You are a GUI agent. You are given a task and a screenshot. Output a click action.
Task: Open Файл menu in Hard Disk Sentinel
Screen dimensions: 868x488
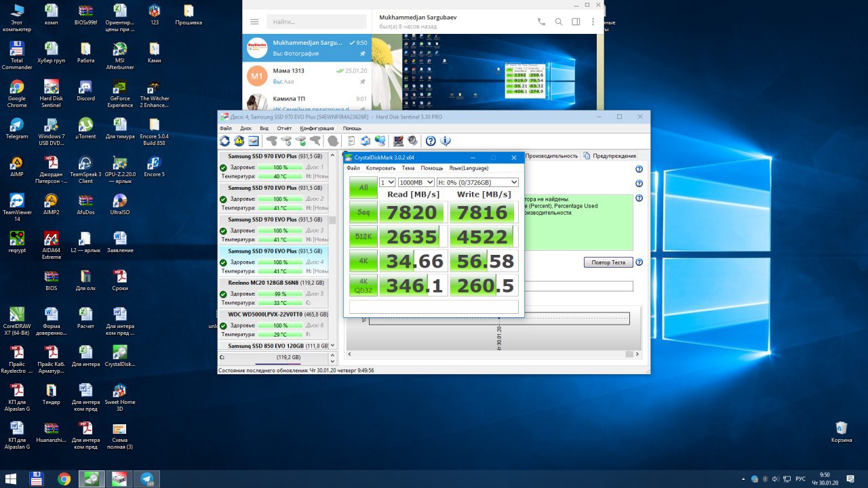(x=226, y=128)
